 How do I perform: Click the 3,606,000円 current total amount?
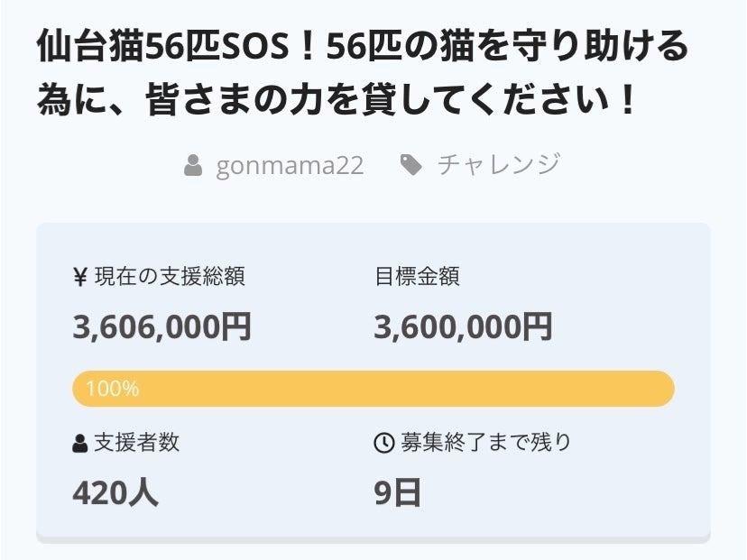(162, 326)
